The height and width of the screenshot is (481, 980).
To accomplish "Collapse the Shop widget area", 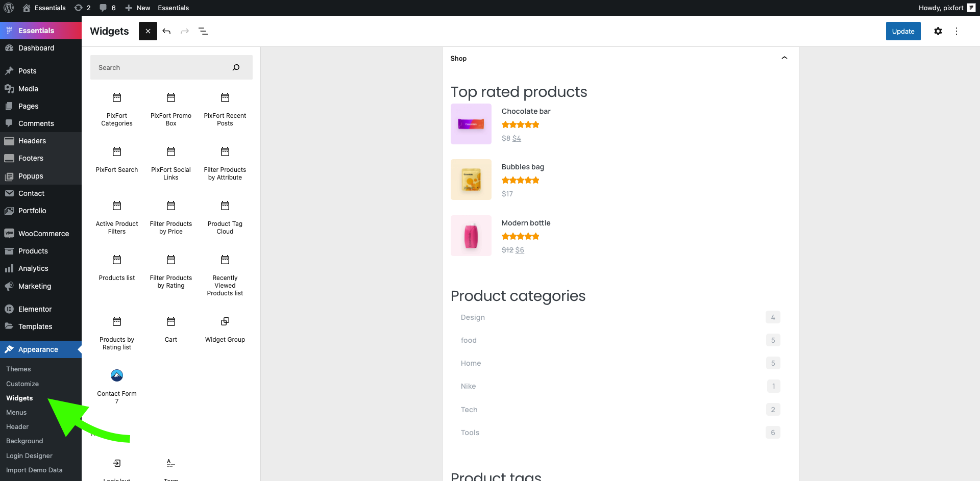I will [x=785, y=58].
